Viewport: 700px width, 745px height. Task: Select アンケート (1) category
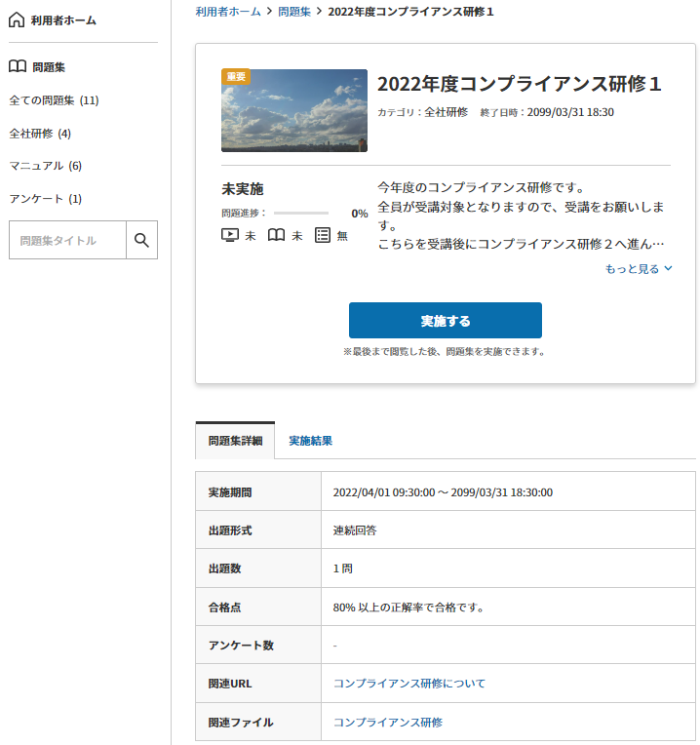(46, 199)
